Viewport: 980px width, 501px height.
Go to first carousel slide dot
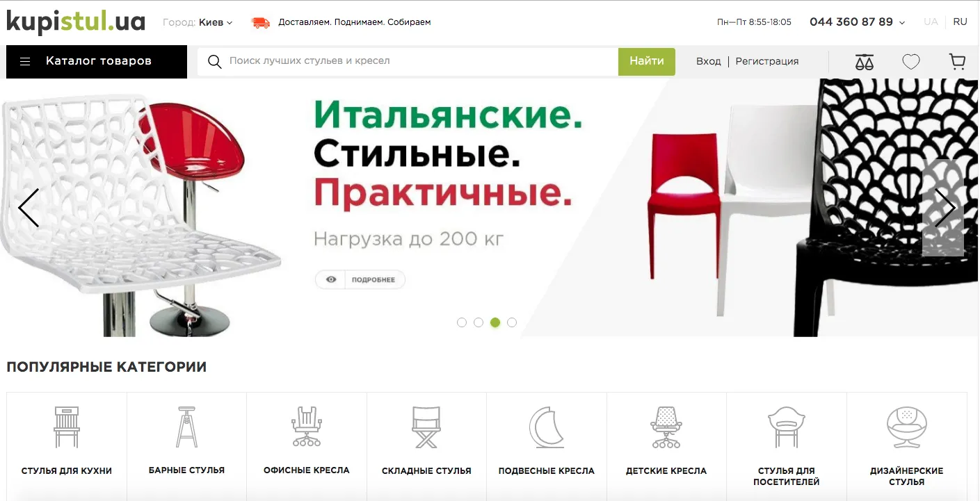(x=462, y=322)
